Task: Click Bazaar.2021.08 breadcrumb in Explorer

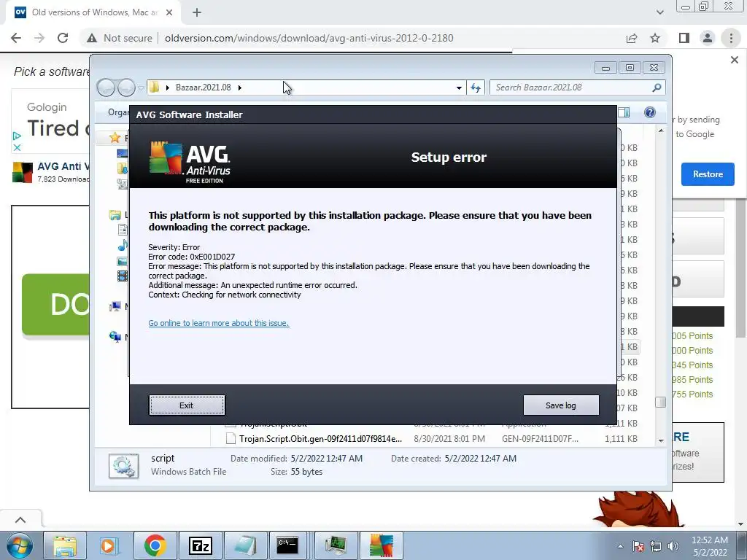Action: point(203,87)
